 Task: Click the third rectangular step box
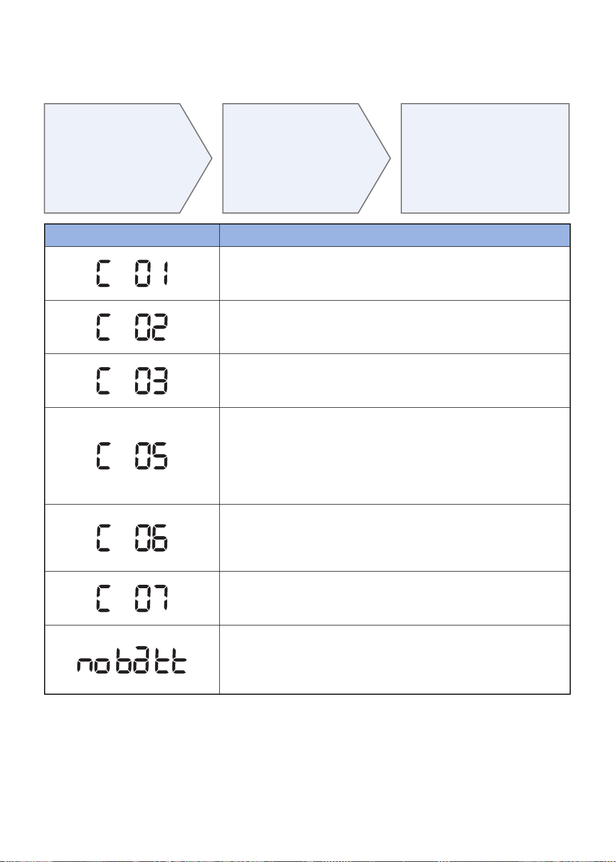coord(485,159)
